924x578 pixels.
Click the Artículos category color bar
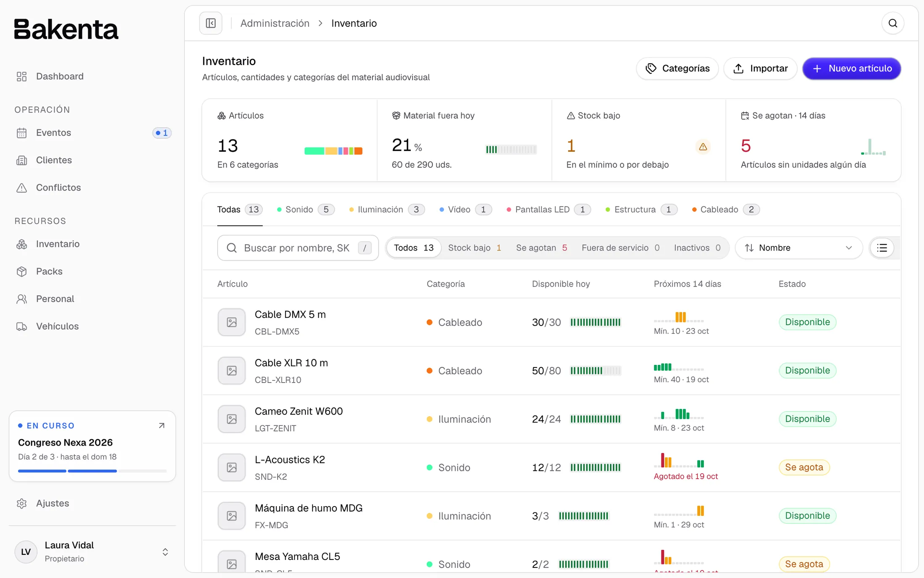coord(333,151)
